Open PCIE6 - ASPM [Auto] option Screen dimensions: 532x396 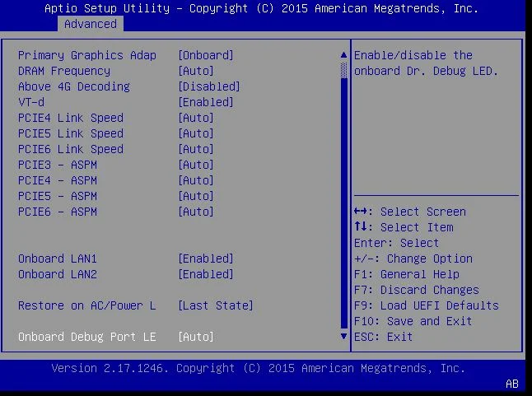coord(196,212)
